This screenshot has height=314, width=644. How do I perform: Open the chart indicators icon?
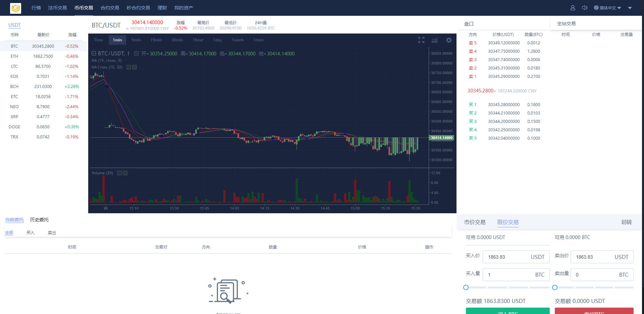tap(435, 40)
